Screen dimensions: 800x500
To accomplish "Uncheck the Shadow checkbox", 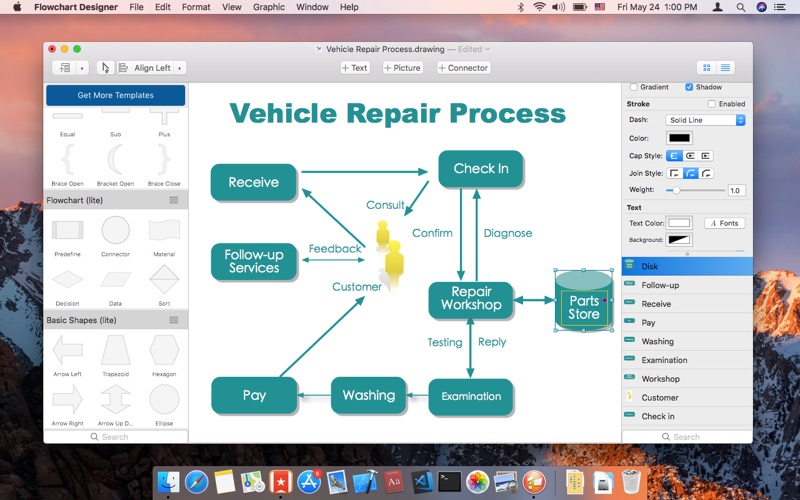I will pos(689,87).
